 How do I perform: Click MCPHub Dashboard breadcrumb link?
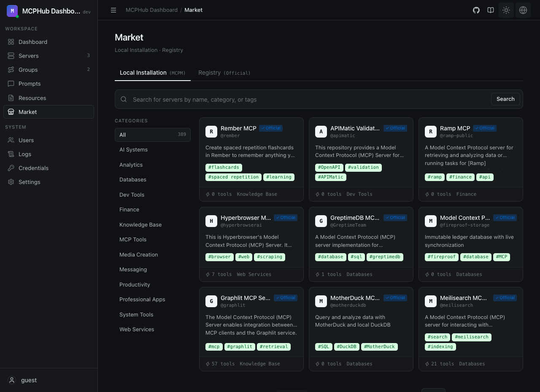(x=151, y=10)
